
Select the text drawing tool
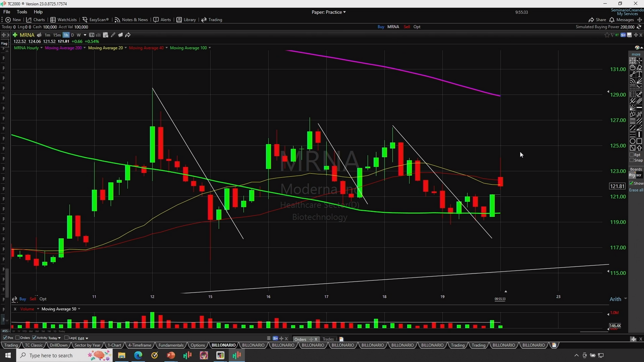[x=639, y=74]
